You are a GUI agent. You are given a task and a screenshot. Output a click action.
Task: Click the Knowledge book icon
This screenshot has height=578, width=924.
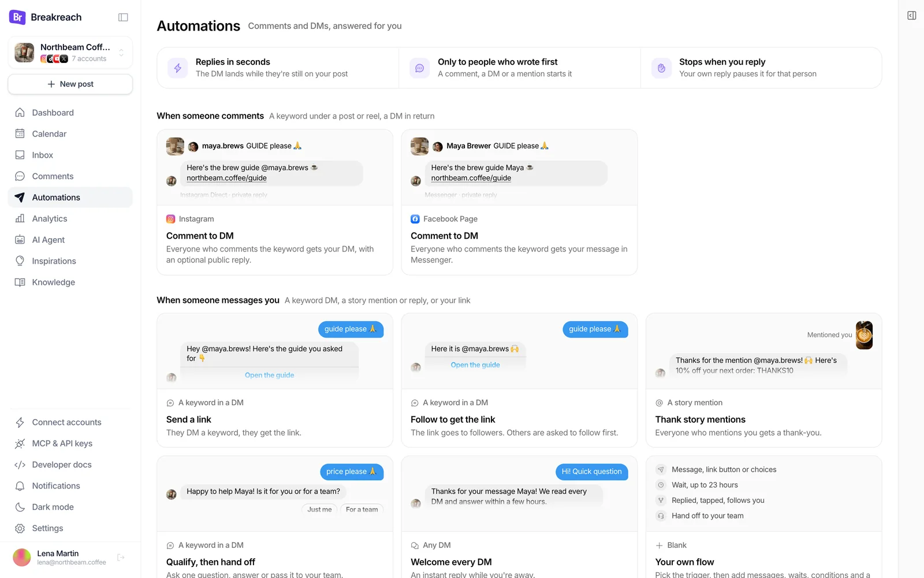coord(20,282)
